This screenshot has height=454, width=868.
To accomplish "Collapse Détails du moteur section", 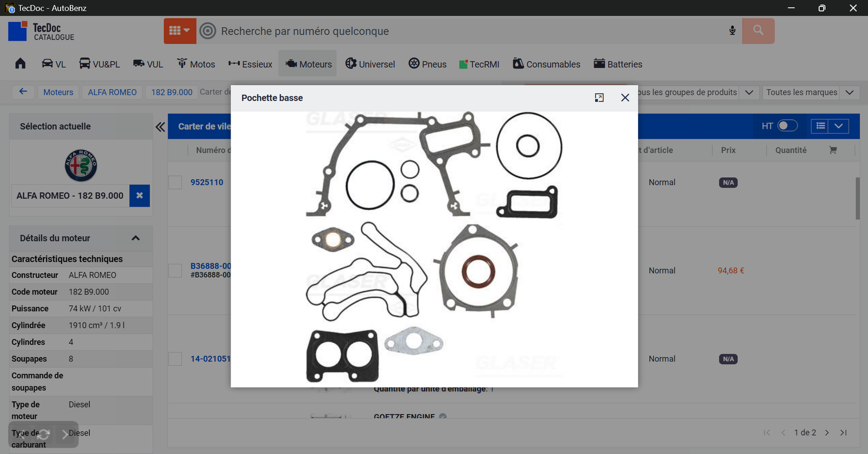I will [136, 238].
